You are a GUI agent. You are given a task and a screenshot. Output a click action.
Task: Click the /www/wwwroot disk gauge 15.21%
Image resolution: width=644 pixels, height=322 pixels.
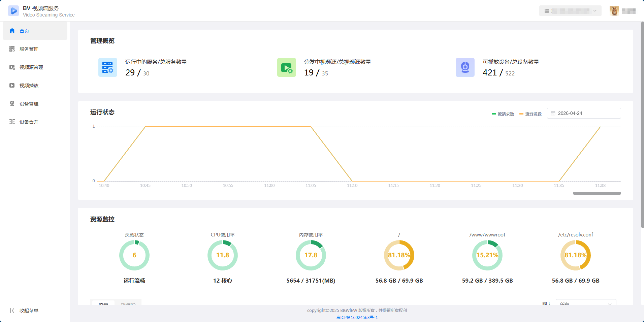(x=487, y=255)
